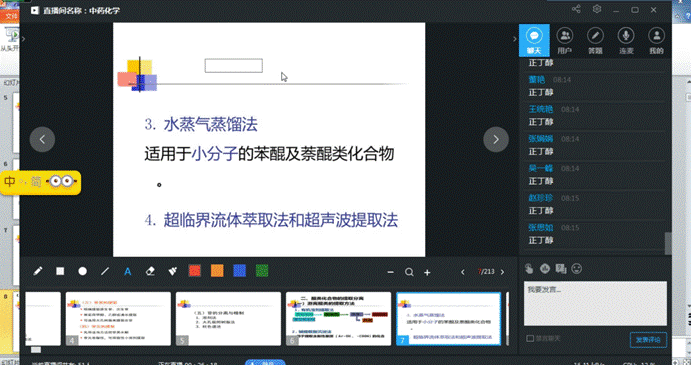Open the 连麦 microphone tab

pyautogui.click(x=626, y=41)
